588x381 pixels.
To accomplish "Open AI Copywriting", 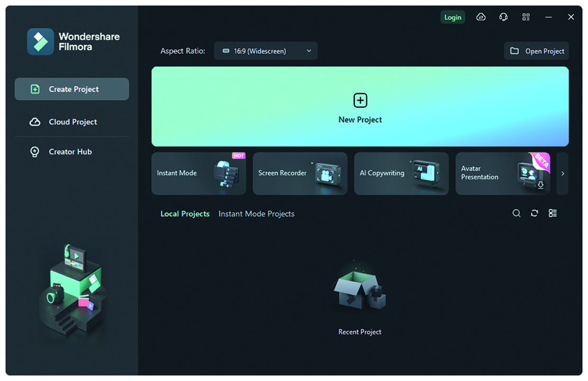I will 402,174.
